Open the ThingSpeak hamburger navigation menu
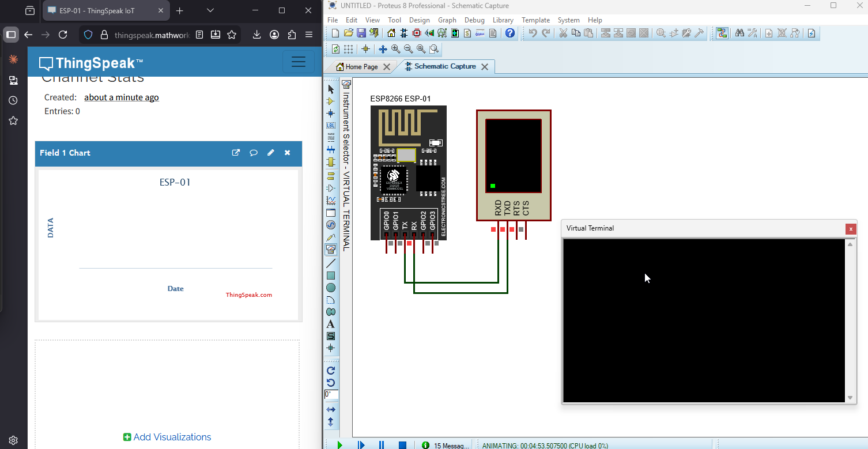Image resolution: width=868 pixels, height=449 pixels. 299,61
